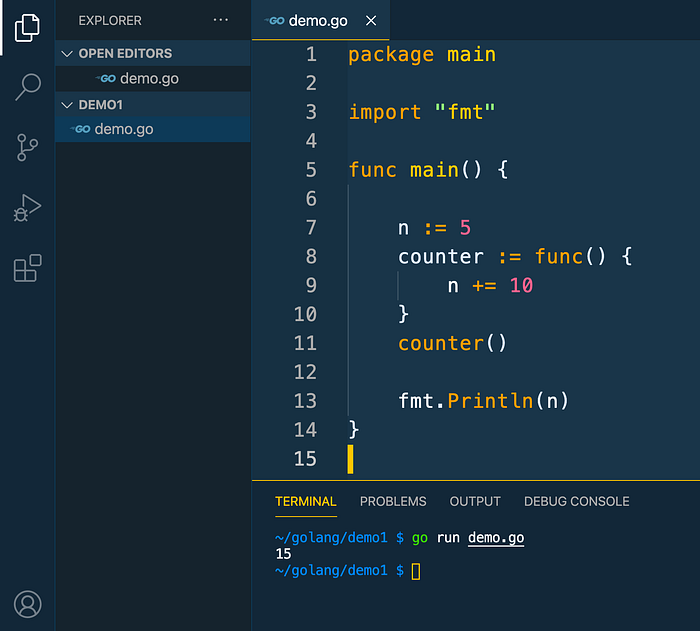Open the Source Control view

[x=27, y=147]
